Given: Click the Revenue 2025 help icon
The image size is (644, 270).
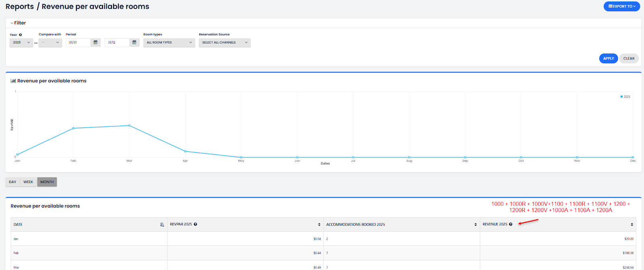Looking at the screenshot, I should pyautogui.click(x=511, y=224).
